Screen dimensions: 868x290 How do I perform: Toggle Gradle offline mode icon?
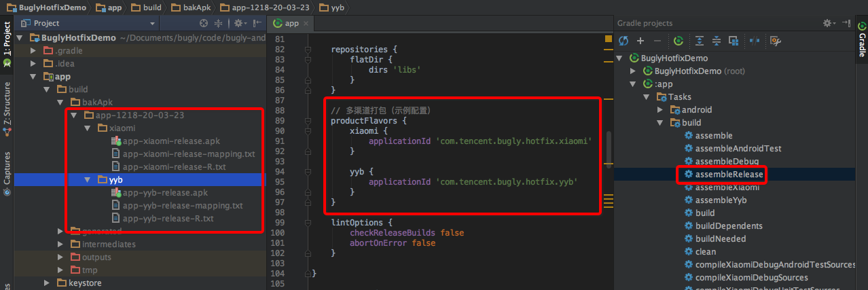pyautogui.click(x=754, y=41)
